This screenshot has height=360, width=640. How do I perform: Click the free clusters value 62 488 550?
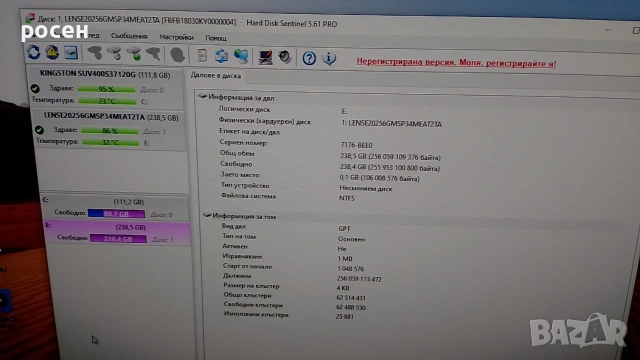tap(351, 307)
